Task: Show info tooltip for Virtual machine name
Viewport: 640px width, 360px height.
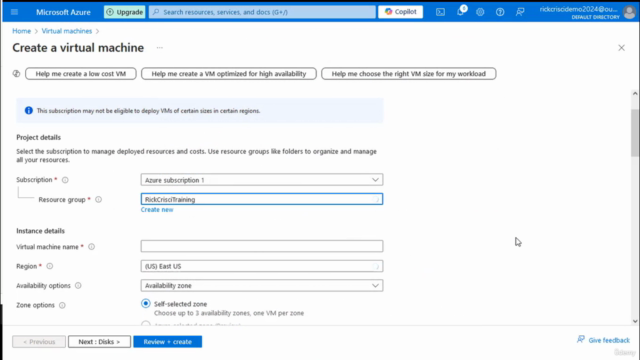Action: (91, 247)
